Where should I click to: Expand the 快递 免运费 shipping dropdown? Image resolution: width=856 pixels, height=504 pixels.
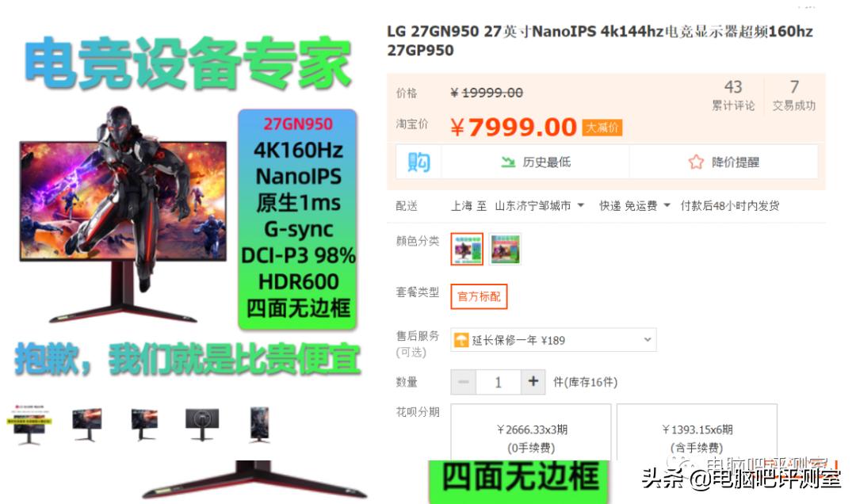[634, 206]
